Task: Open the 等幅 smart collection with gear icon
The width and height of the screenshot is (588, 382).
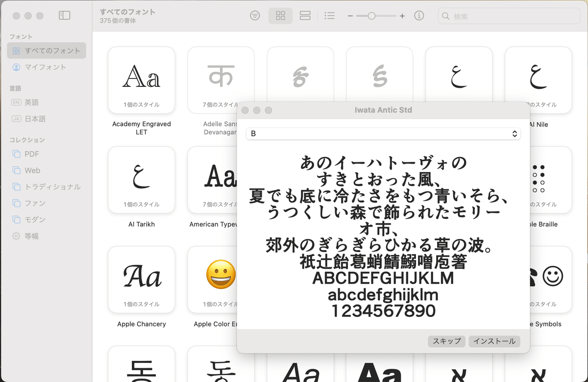Action: point(29,236)
